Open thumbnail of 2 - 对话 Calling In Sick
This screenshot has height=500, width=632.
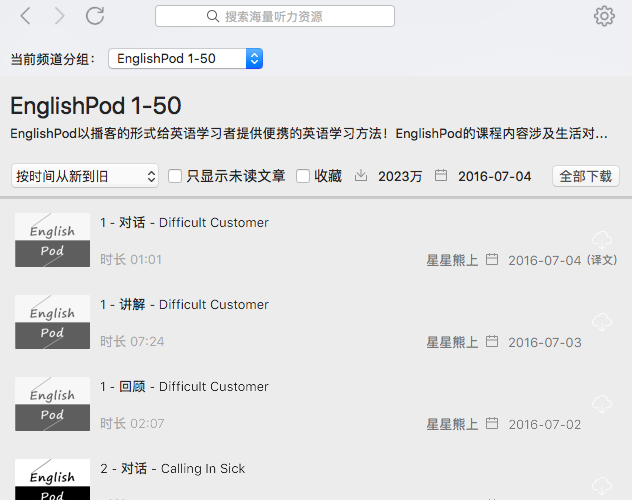[x=52, y=479]
